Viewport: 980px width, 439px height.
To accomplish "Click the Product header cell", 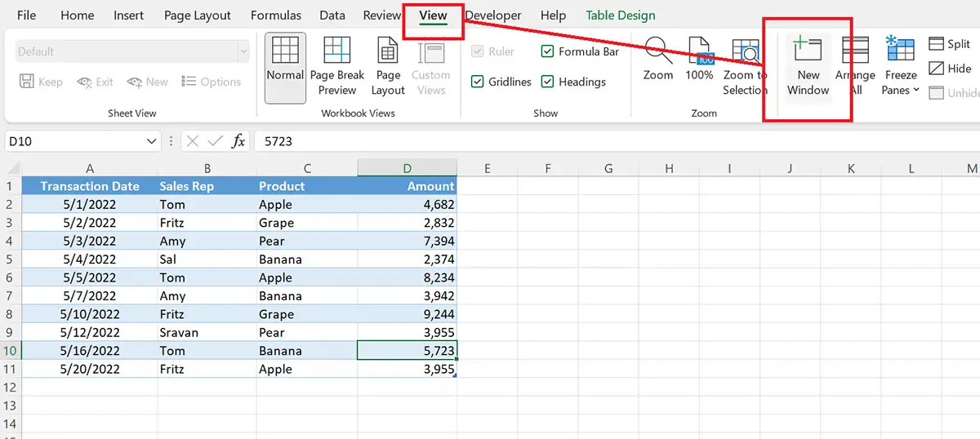I will (307, 186).
